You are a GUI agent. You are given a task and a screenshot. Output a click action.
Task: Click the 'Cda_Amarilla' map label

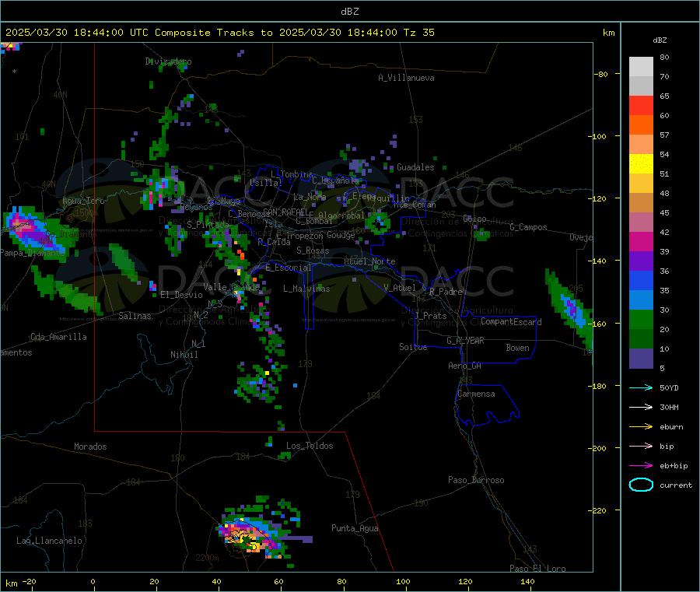58,337
